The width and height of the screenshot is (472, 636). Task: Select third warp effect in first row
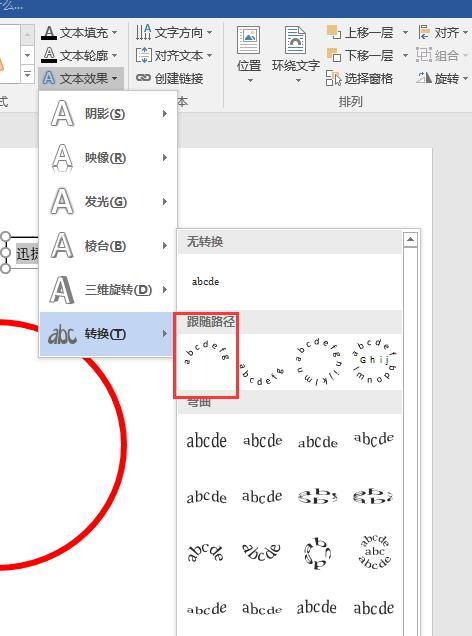(318, 440)
